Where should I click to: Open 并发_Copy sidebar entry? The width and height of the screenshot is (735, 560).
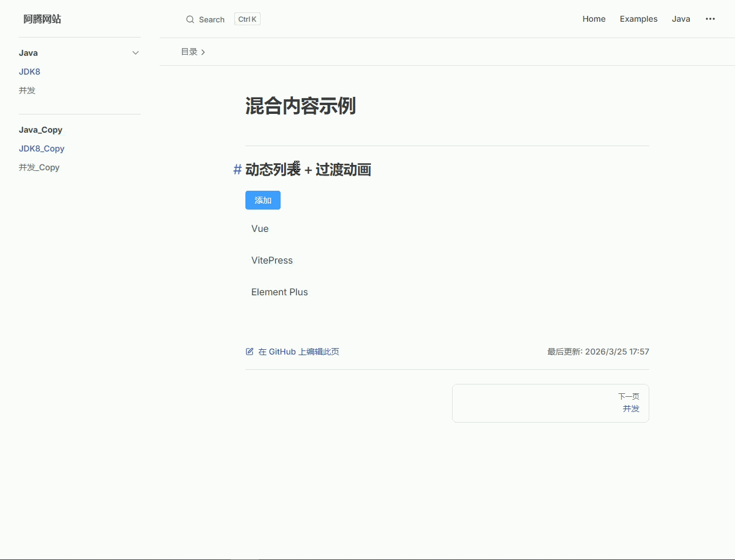(39, 167)
